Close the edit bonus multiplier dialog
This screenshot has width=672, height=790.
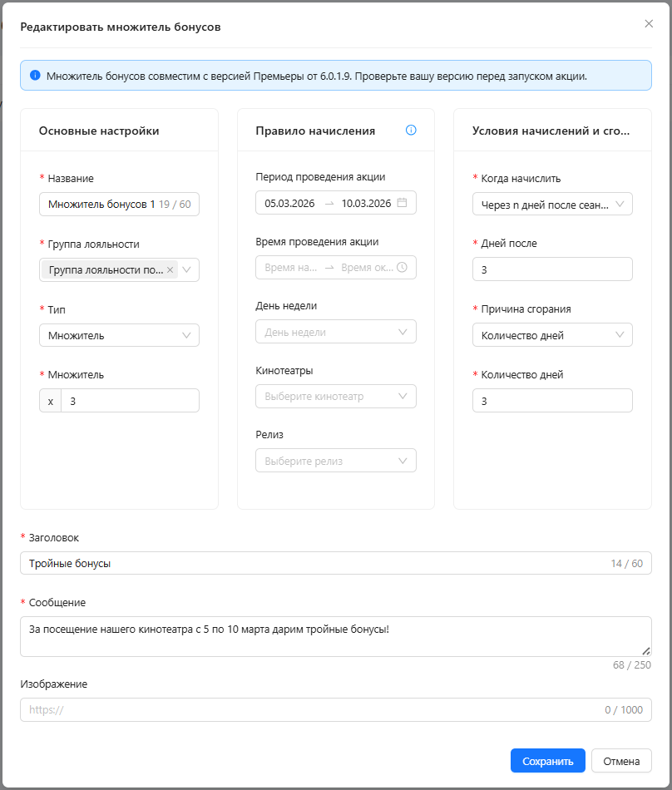649,24
